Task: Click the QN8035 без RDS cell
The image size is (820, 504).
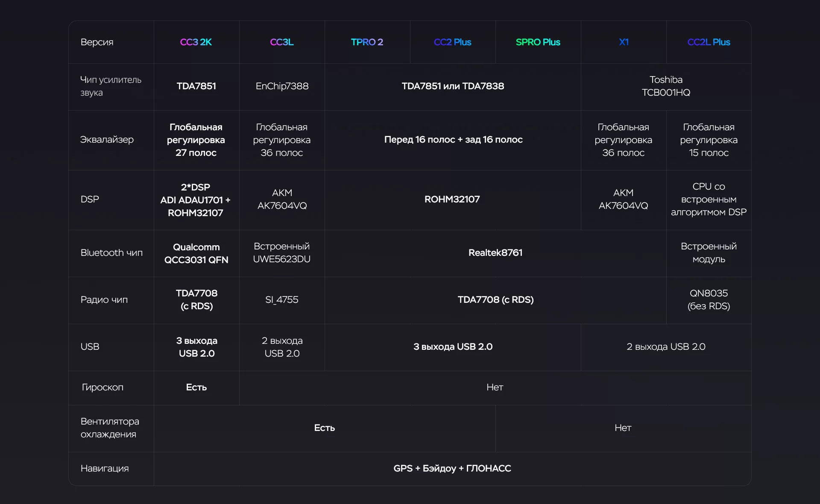Action: (x=709, y=300)
